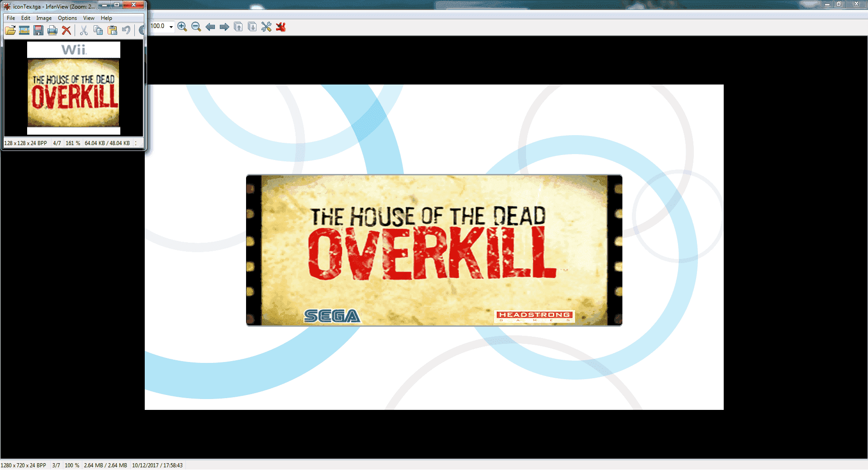
Task: Click '128 x 128 x 24 BPP' status text
Action: pyautogui.click(x=25, y=143)
